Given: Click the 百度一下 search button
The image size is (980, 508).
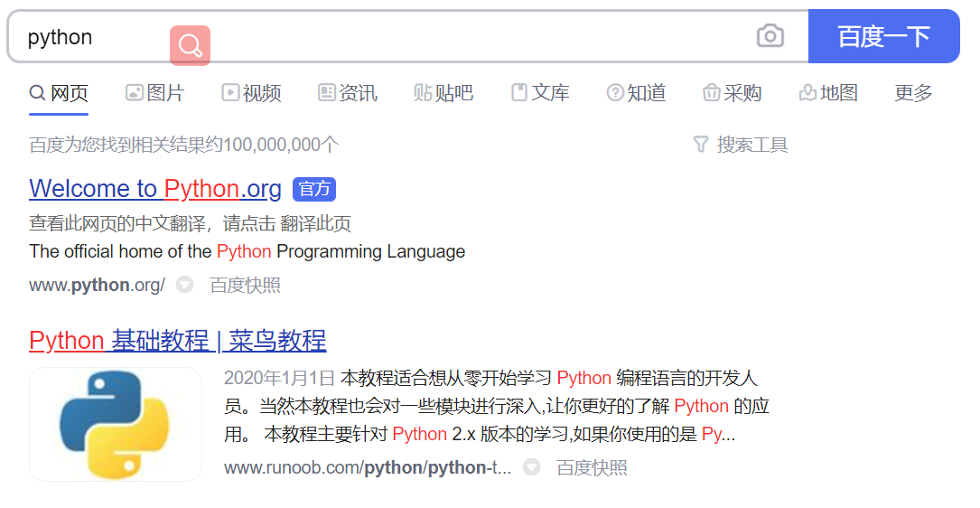Looking at the screenshot, I should click(883, 36).
